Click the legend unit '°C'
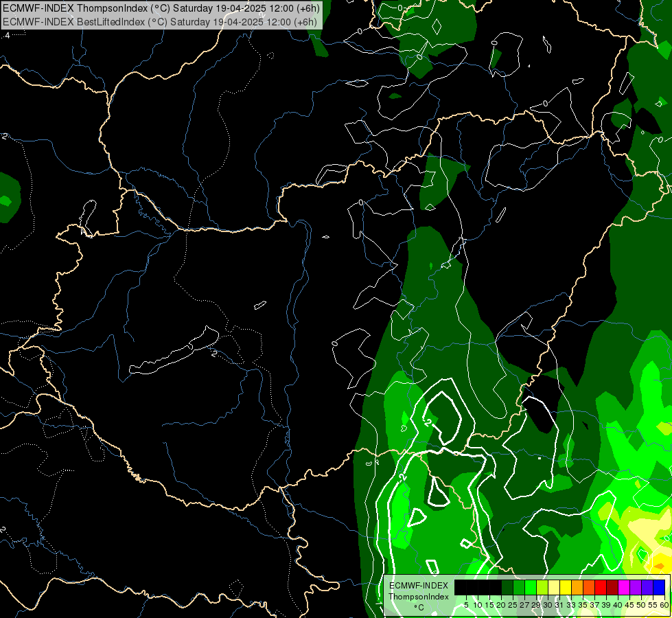 point(419,608)
